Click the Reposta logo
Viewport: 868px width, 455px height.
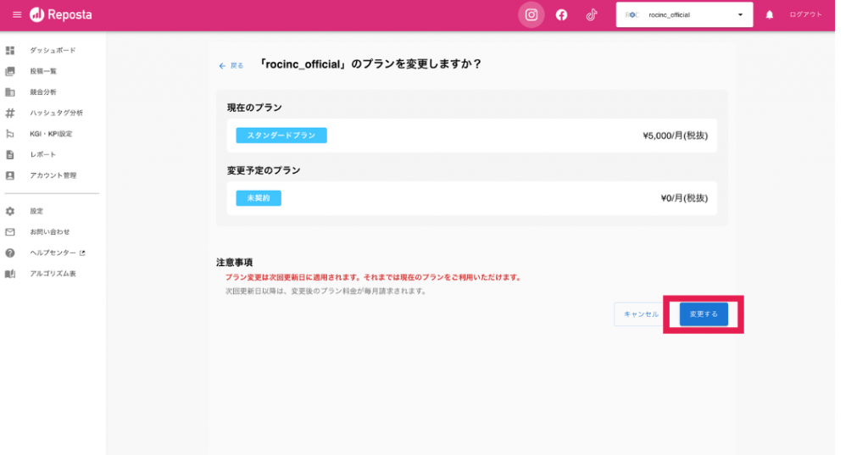click(x=61, y=15)
